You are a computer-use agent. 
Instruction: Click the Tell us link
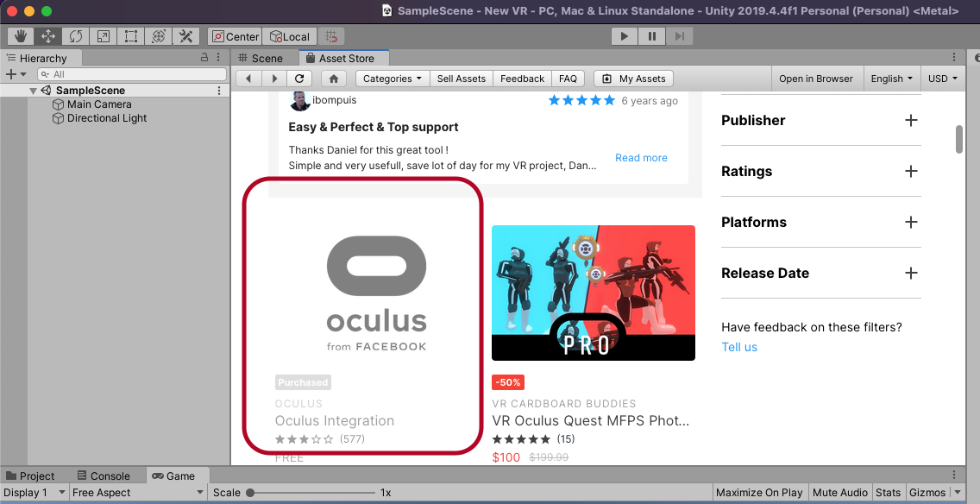coord(738,347)
